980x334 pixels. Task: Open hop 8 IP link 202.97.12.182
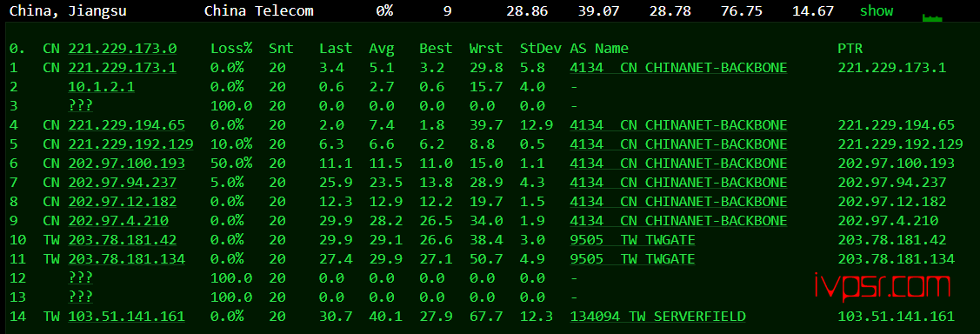coord(123,202)
